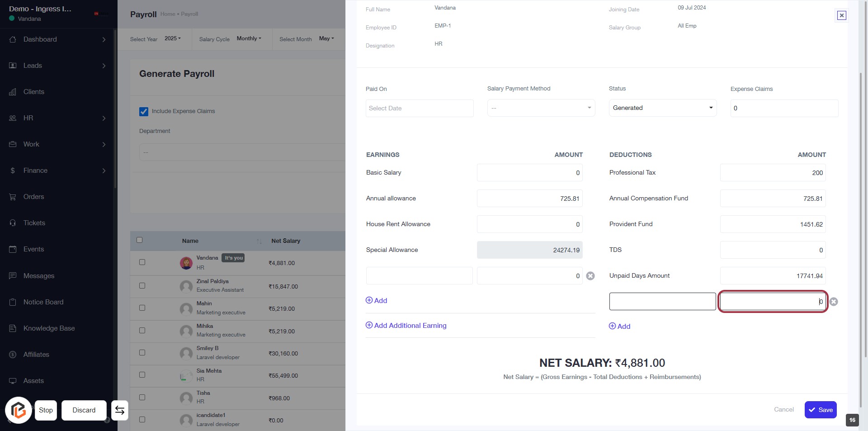
Task: Open the Salary Payment Method dropdown
Action: [541, 108]
